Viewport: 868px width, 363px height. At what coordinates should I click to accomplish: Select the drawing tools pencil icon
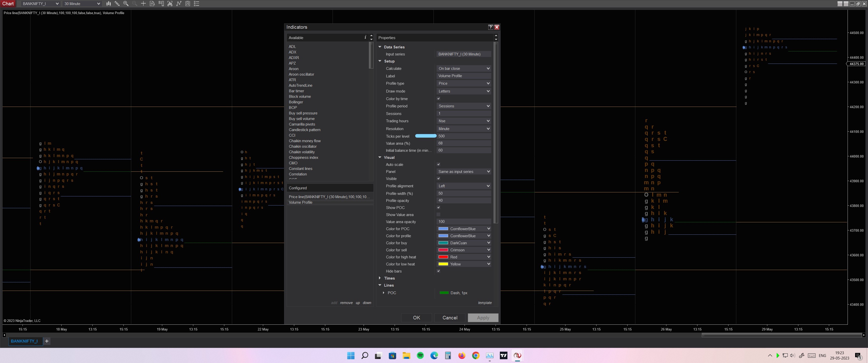[117, 4]
